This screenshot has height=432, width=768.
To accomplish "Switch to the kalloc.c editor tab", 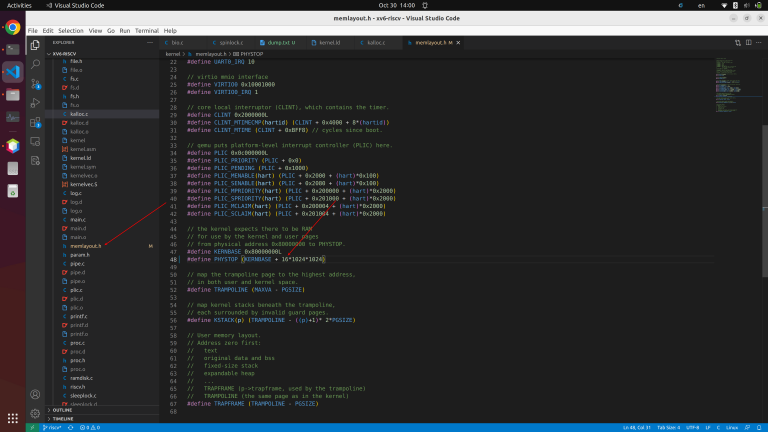I will (x=376, y=43).
